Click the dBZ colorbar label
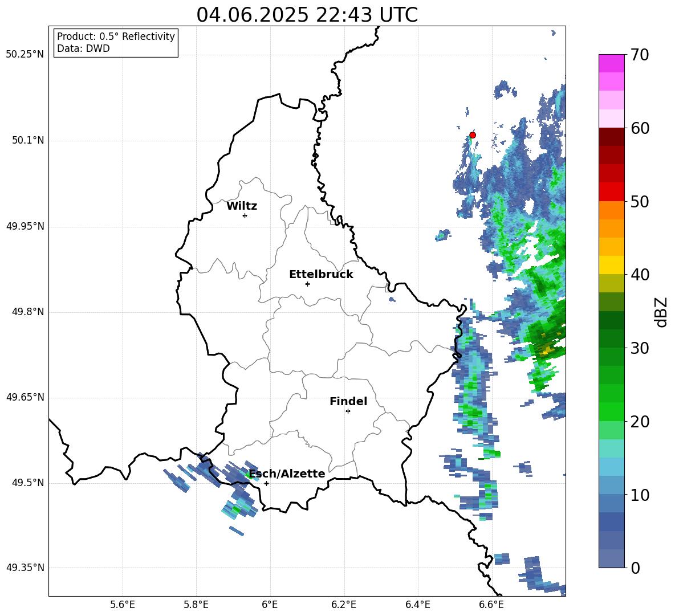 point(662,312)
